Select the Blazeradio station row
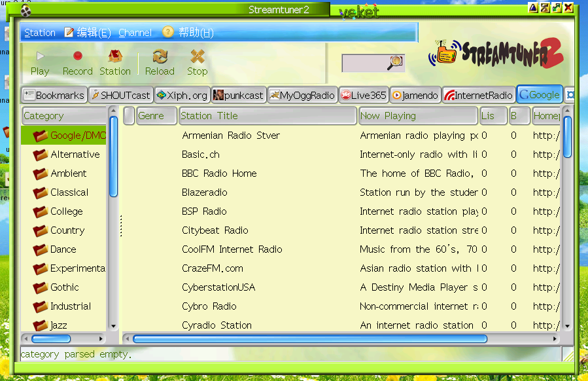Viewport: 588px width, 381px height. (341, 192)
